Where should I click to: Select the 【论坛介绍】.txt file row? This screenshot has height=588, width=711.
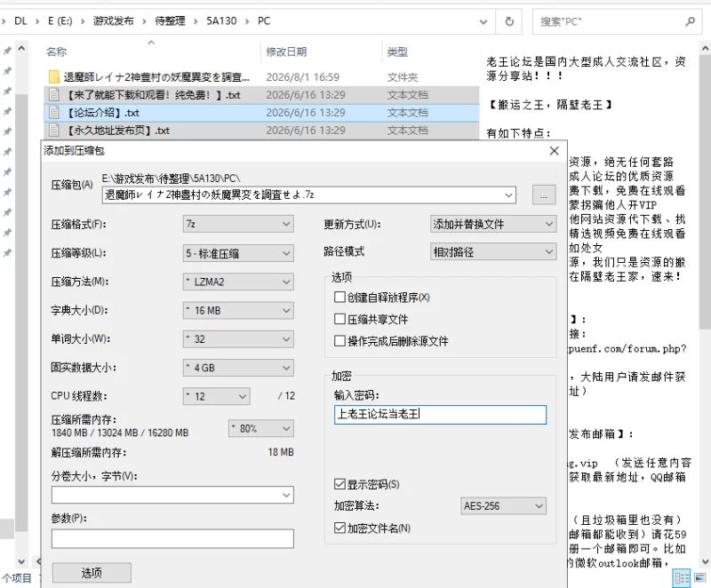(261, 113)
